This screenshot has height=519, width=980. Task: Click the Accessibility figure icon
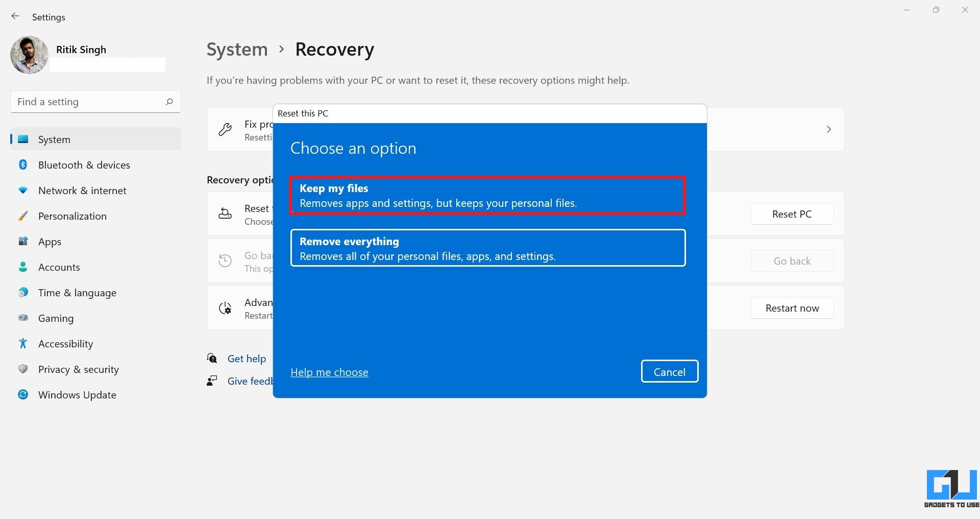click(23, 343)
